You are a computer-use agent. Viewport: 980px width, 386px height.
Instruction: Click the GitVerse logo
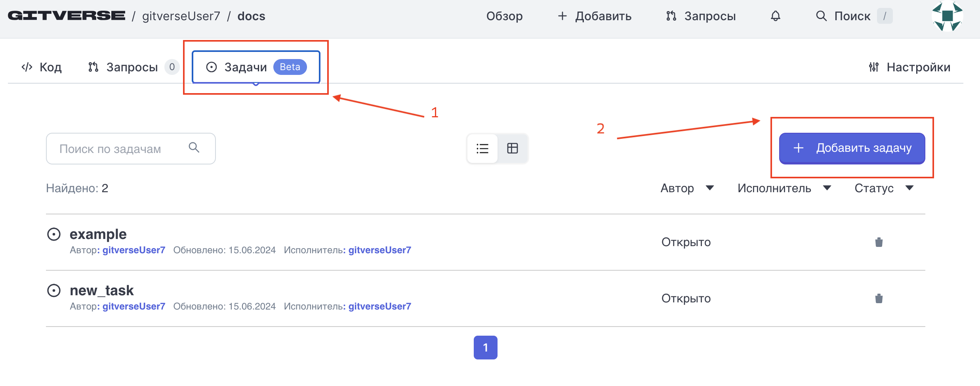(x=67, y=16)
